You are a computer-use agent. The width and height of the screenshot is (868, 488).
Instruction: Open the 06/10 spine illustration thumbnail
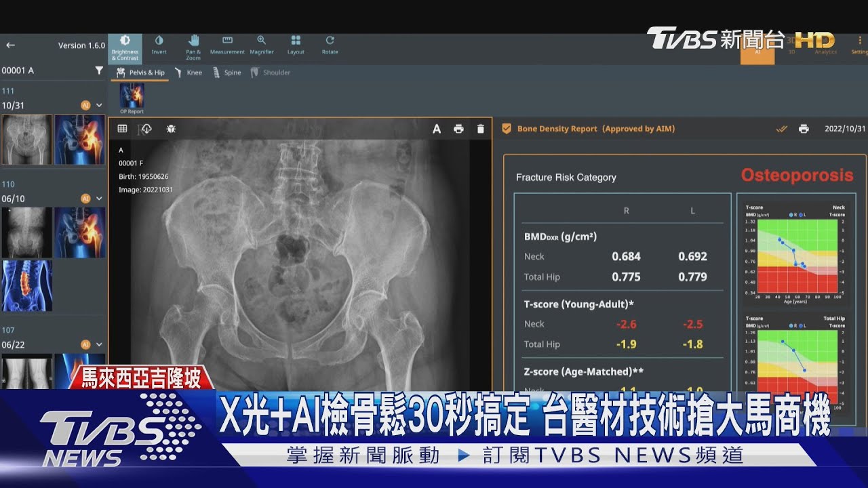point(26,285)
